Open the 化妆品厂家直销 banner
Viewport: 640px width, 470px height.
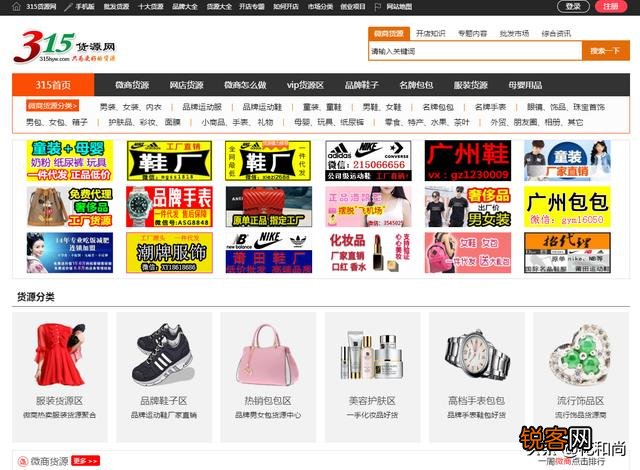click(368, 253)
